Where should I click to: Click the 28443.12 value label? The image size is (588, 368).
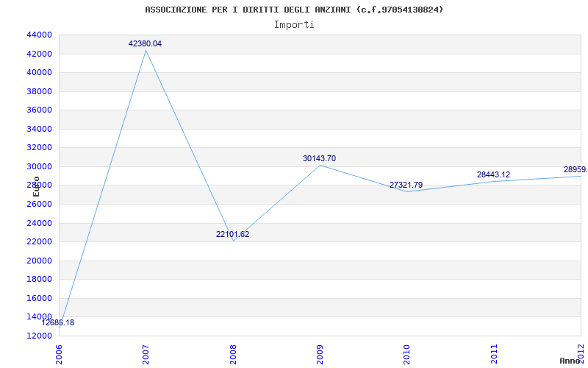[493, 174]
